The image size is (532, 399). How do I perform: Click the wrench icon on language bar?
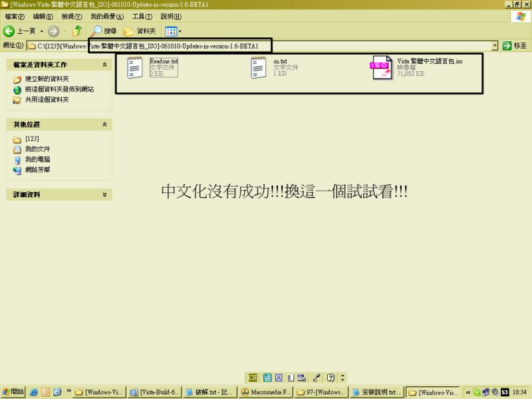pyautogui.click(x=317, y=378)
